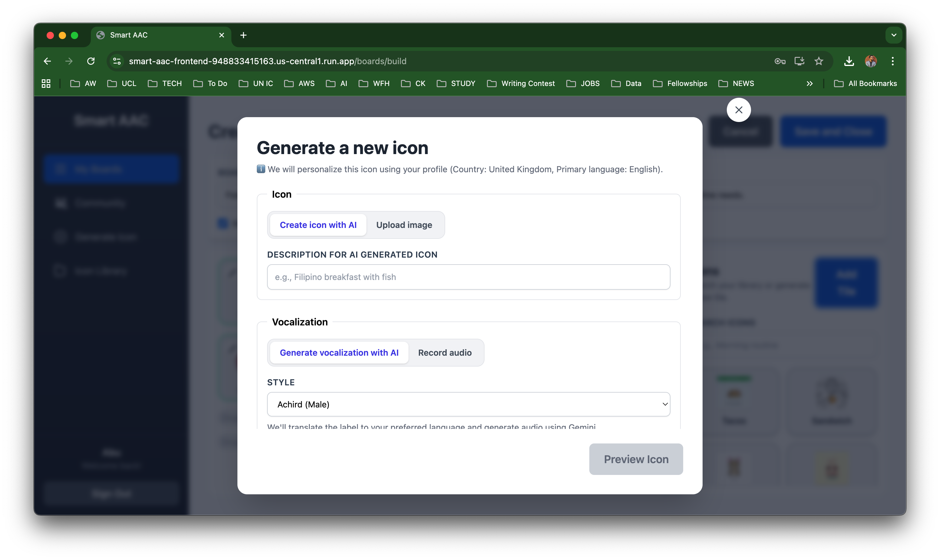
Task: Expand the tab search dropdown arrow
Action: (x=894, y=35)
